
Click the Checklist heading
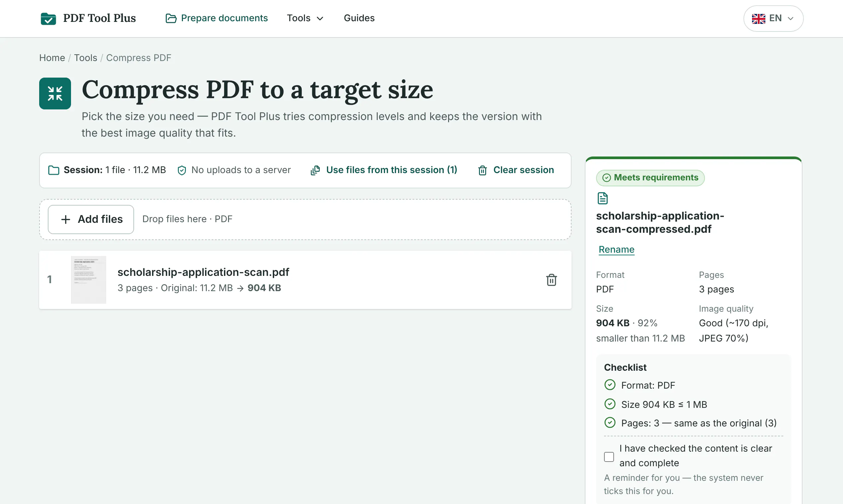click(625, 367)
